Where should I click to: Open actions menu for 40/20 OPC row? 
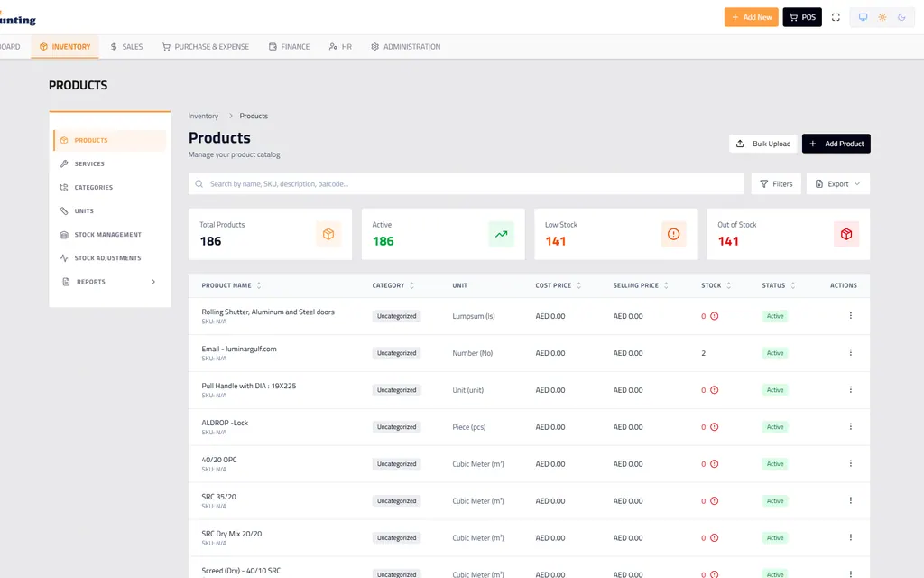coord(850,463)
